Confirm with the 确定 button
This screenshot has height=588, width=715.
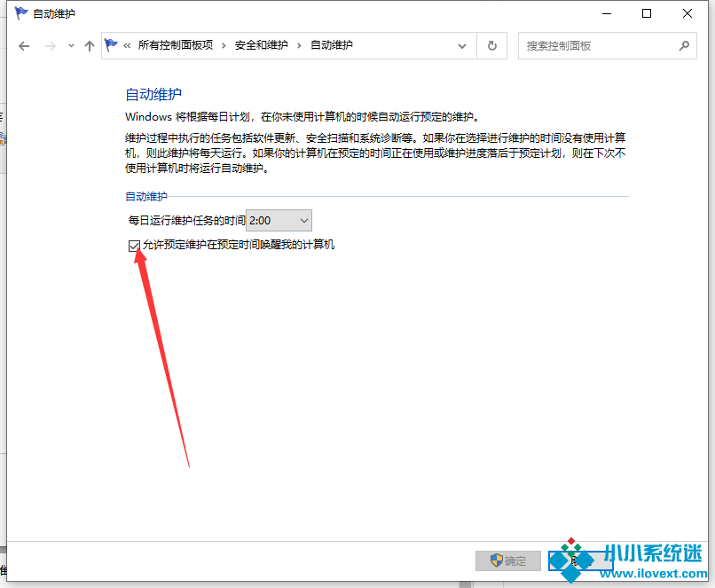click(x=508, y=561)
